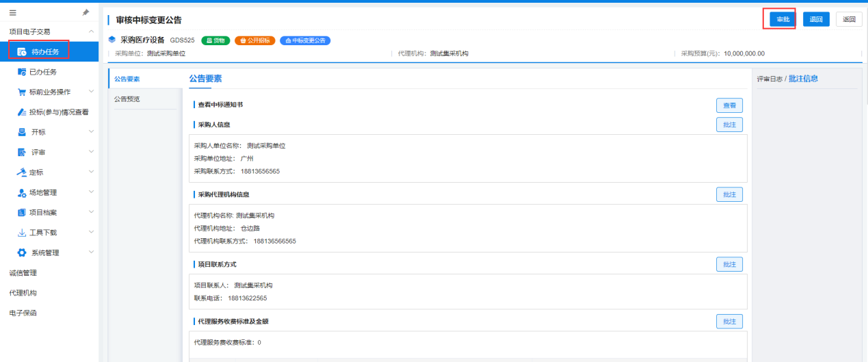The height and width of the screenshot is (362, 868).
Task: Click the 已办任务 sidebar icon
Action: [x=22, y=72]
